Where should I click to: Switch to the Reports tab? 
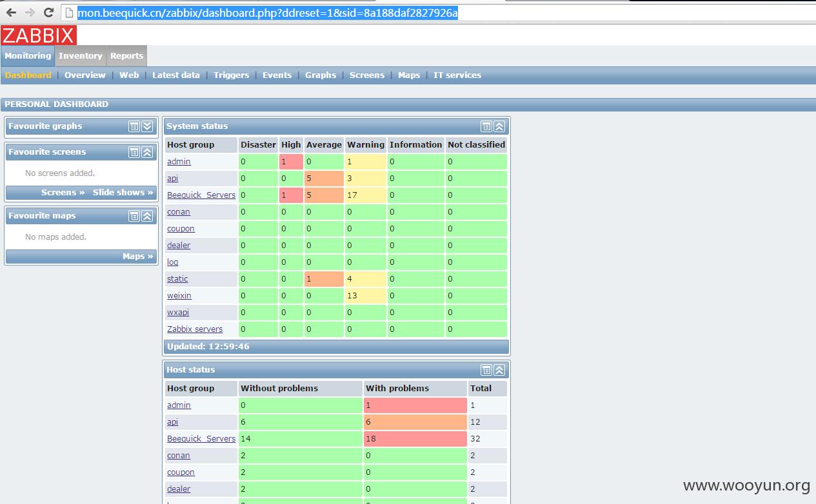point(126,56)
